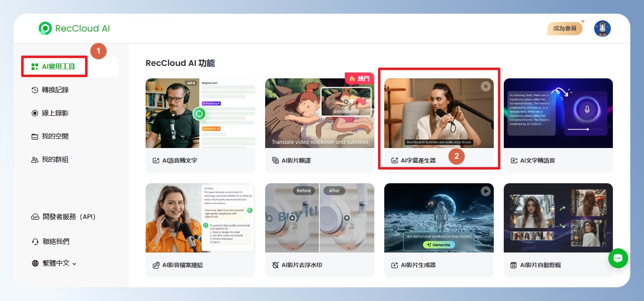Open the green live chat bubble

tap(618, 258)
